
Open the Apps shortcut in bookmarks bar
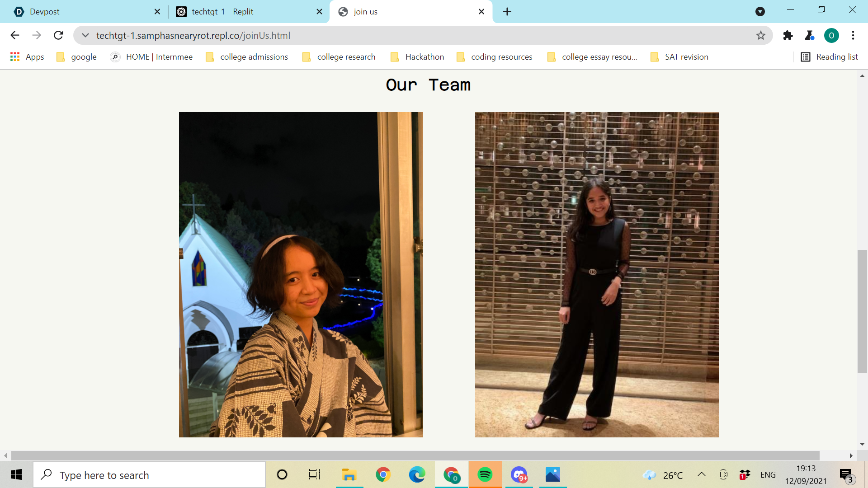click(27, 57)
